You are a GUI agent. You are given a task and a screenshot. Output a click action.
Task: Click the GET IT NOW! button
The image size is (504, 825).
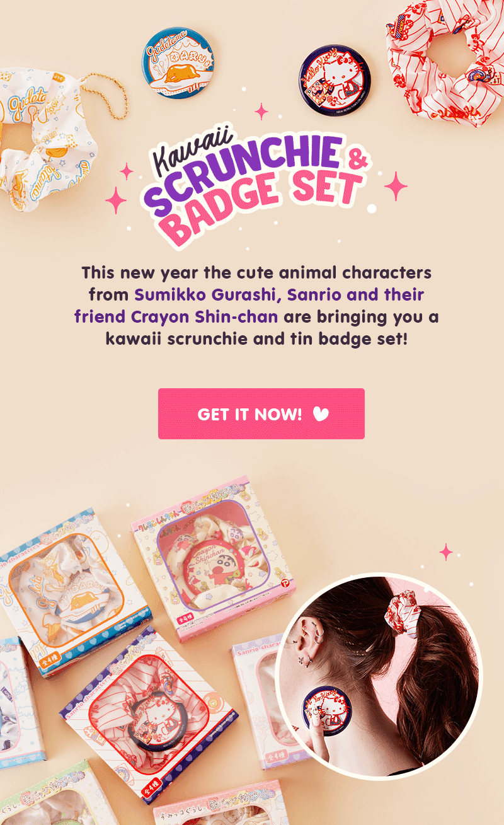(x=261, y=413)
